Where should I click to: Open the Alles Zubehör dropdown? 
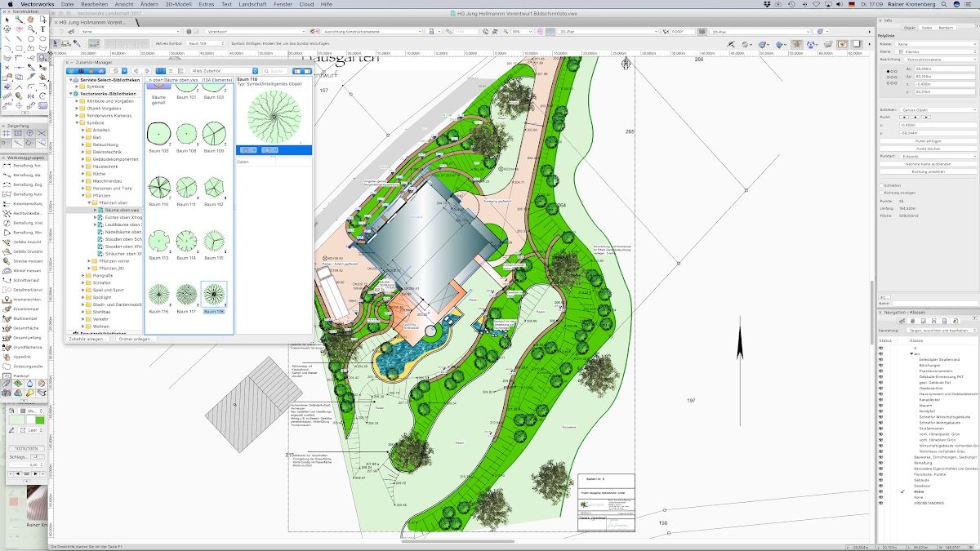coord(224,71)
